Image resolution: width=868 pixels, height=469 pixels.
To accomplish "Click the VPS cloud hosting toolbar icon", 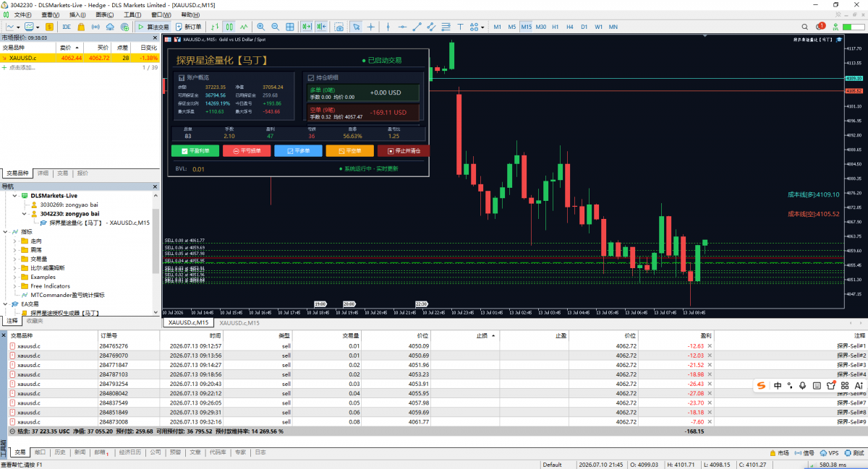I will 110,27.
